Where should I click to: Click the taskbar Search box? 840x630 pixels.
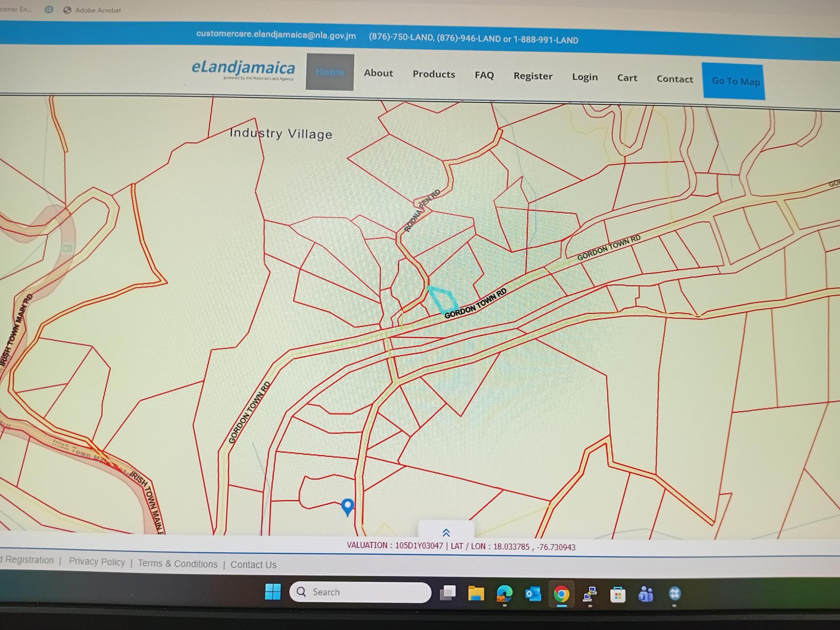(x=360, y=592)
